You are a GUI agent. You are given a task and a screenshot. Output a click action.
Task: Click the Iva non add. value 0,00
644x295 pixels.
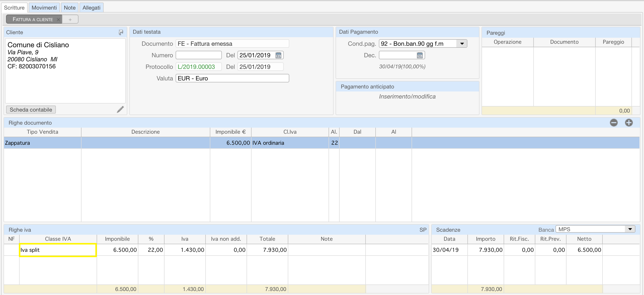(x=226, y=250)
